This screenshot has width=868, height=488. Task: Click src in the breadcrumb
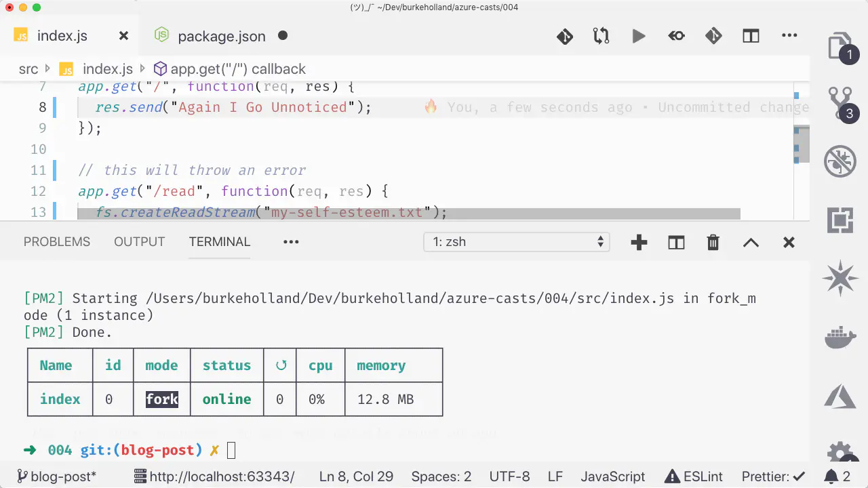(x=28, y=69)
